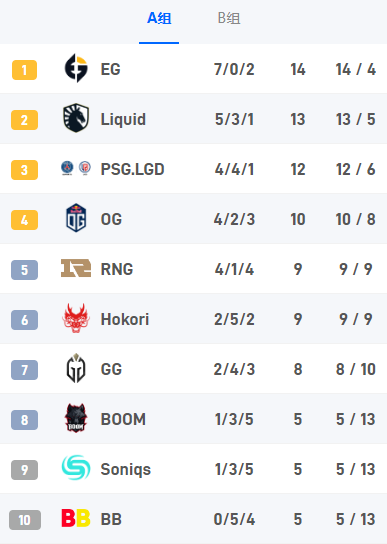The width and height of the screenshot is (387, 544).
Task: Select the Soniqs team name
Action: (x=126, y=469)
